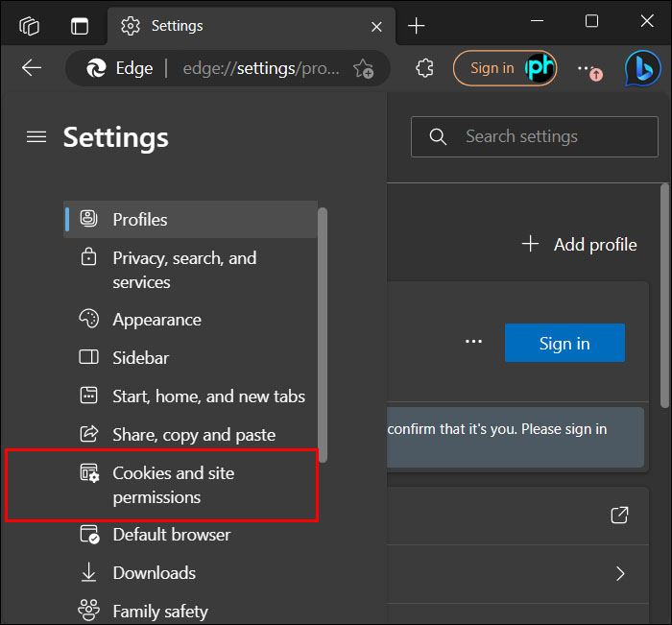Open Sidebar settings
Screen dimensions: 672x625
click(191, 357)
